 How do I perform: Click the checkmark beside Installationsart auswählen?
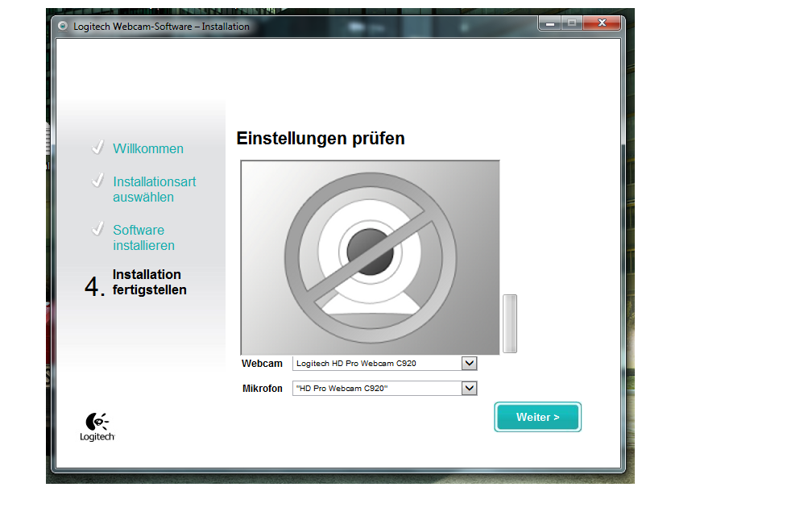click(97, 181)
